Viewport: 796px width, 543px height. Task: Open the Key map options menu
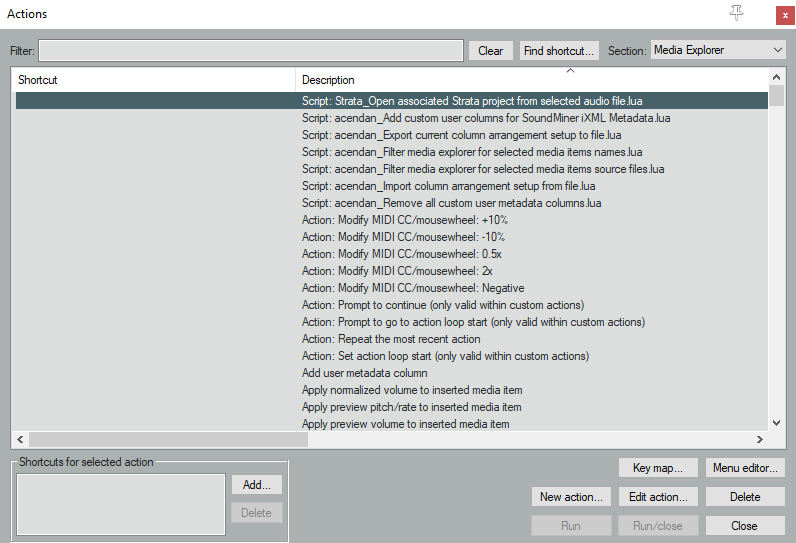point(657,468)
